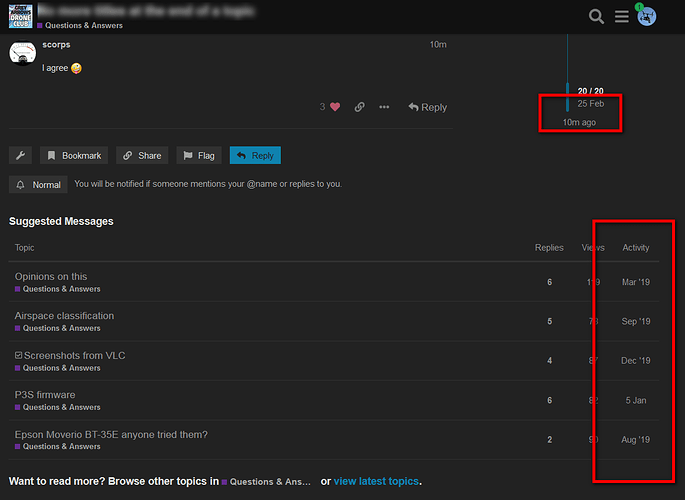
Task: Click the Suggested Messages heading
Action: click(61, 221)
